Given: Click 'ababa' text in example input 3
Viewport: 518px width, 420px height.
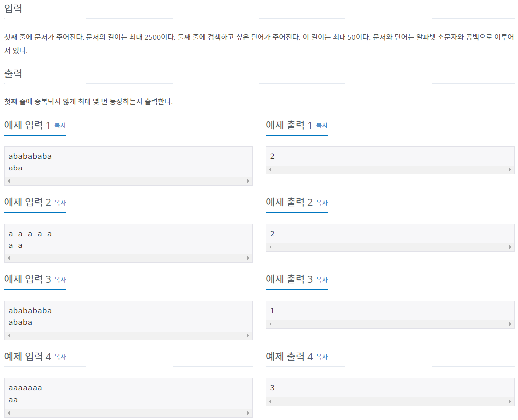Looking at the screenshot, I should tap(20, 322).
